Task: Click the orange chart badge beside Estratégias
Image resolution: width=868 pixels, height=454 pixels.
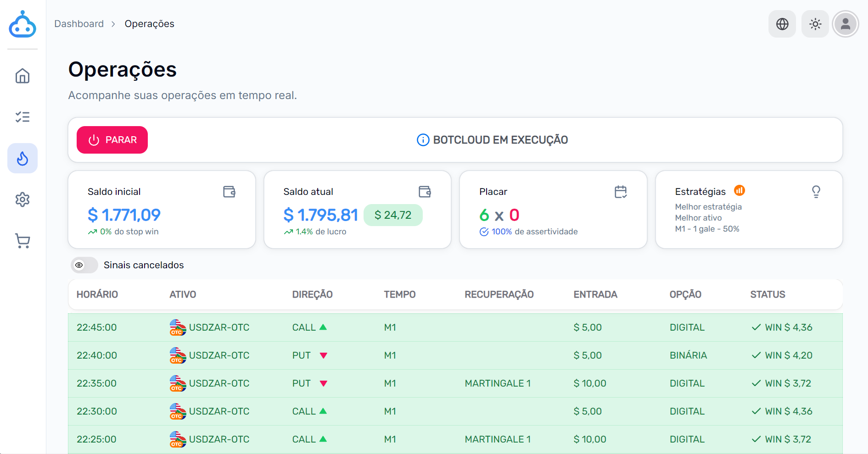Action: tap(739, 190)
